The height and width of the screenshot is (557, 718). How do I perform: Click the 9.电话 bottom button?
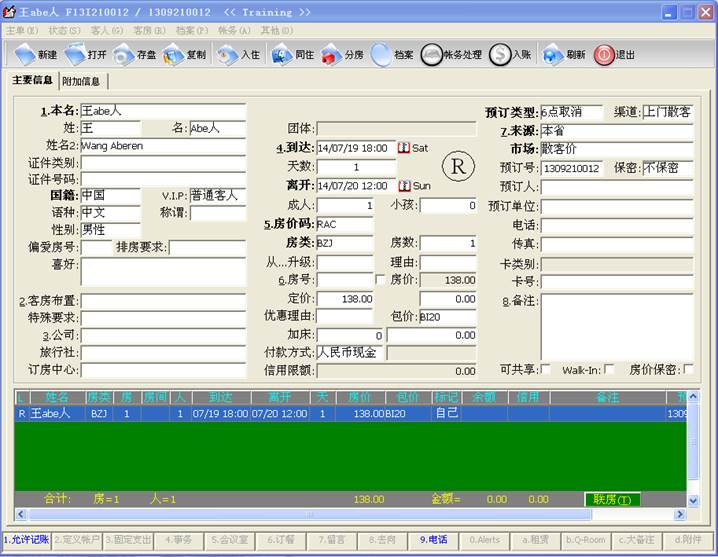[x=433, y=540]
